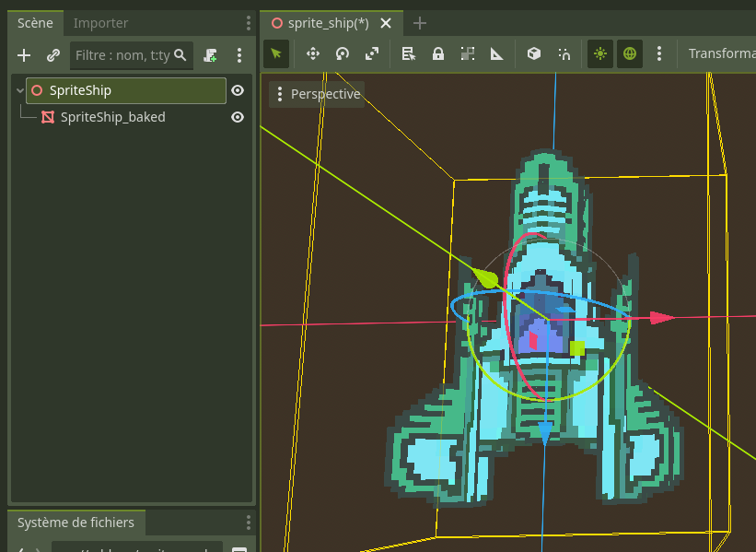
Task: Toggle visibility of SpriteShip_baked node
Action: (238, 117)
